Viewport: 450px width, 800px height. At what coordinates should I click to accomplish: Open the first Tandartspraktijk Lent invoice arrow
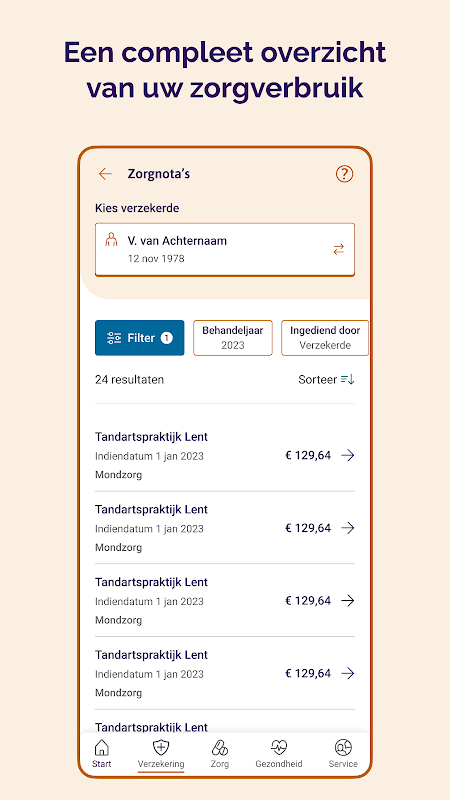click(x=348, y=455)
